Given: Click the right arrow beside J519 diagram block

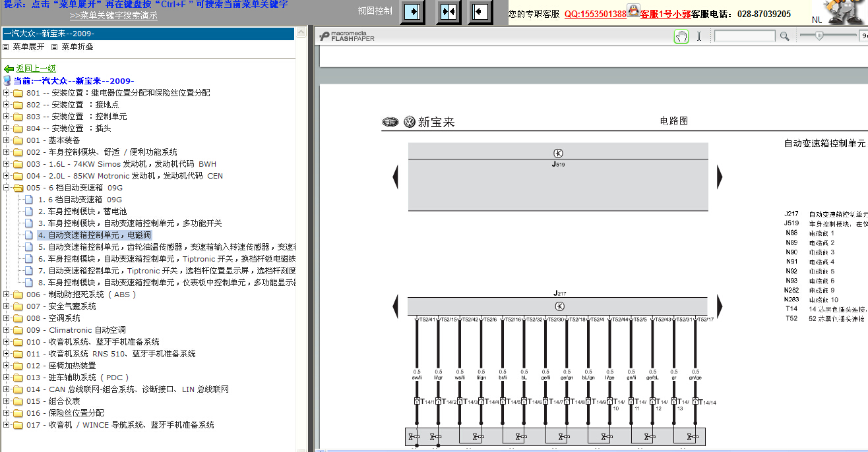Looking at the screenshot, I should [x=720, y=177].
